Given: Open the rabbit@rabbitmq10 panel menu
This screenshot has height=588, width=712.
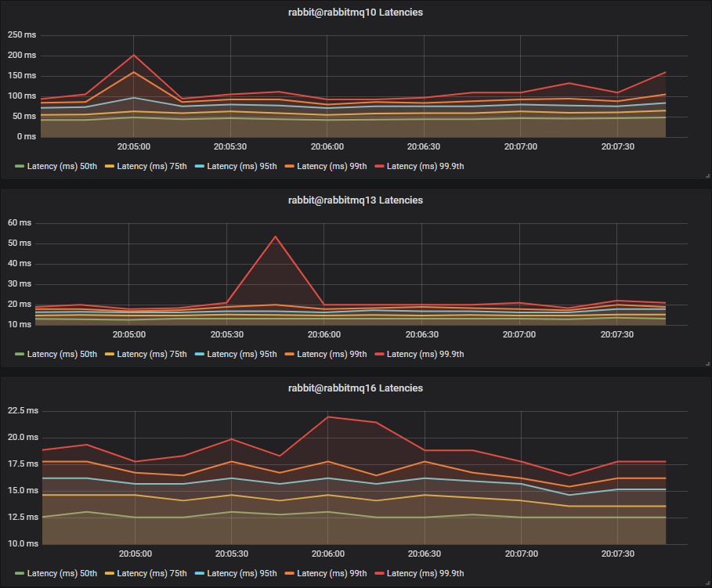Looking at the screenshot, I should (x=356, y=12).
